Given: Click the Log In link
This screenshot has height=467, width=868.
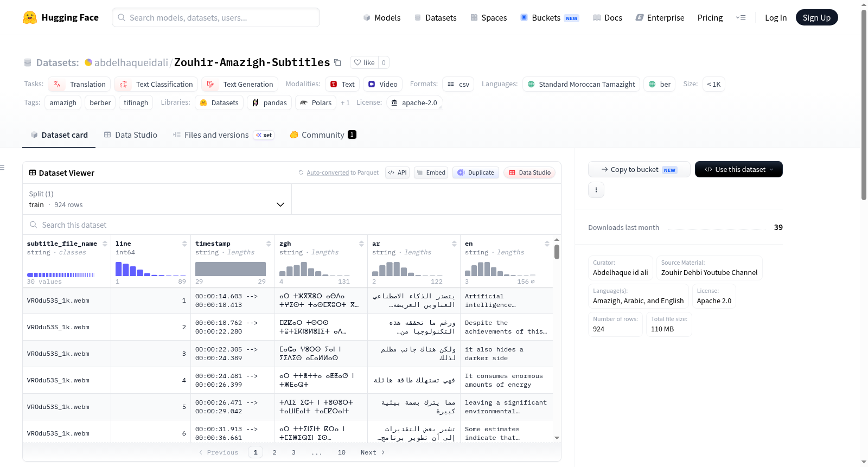Looking at the screenshot, I should click(x=776, y=17).
